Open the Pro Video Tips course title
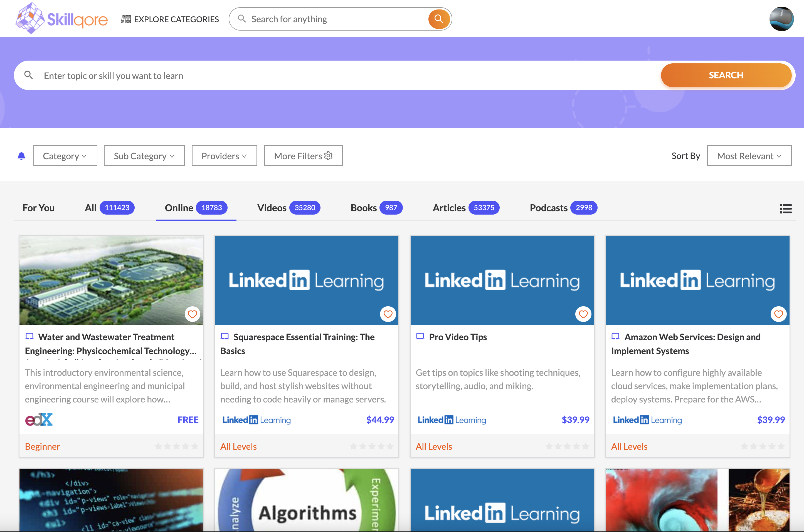Image resolution: width=804 pixels, height=532 pixels. click(458, 337)
